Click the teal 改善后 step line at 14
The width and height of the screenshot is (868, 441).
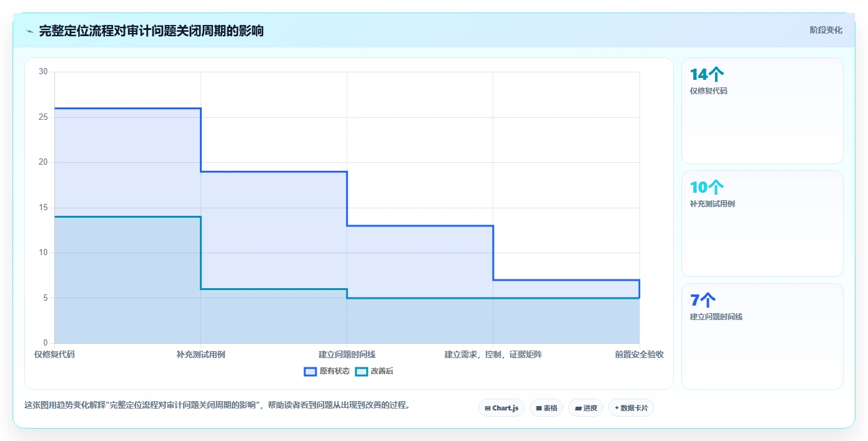[127, 216]
